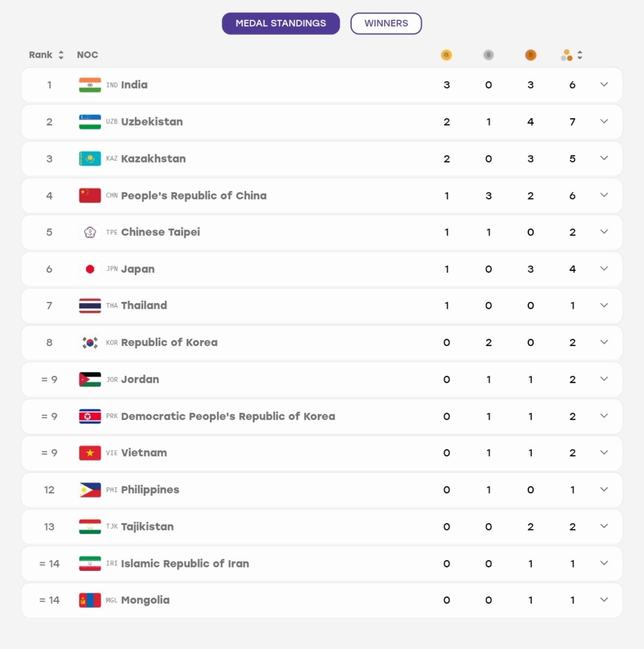This screenshot has width=644, height=649.
Task: Click the NOC column header
Action: click(x=88, y=55)
